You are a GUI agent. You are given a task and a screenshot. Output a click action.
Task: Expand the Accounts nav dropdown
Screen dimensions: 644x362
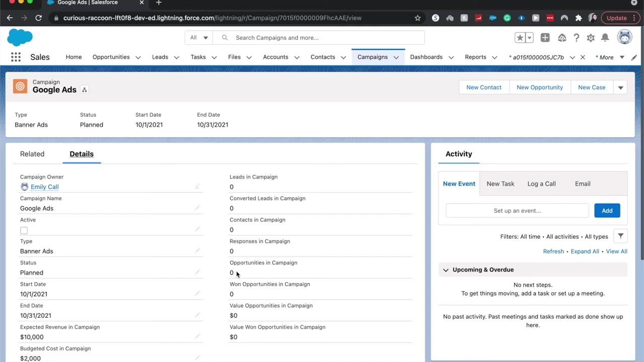tap(297, 57)
